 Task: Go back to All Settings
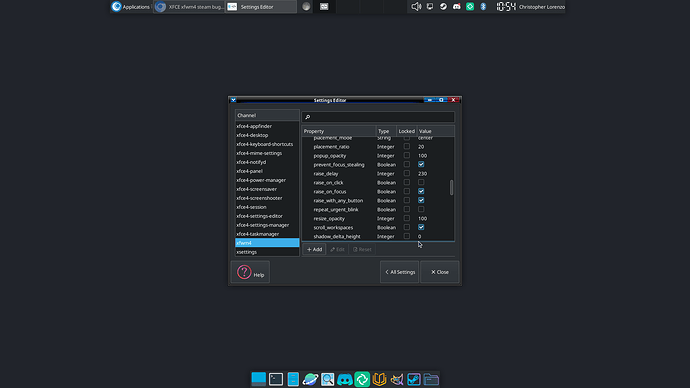[x=400, y=272]
